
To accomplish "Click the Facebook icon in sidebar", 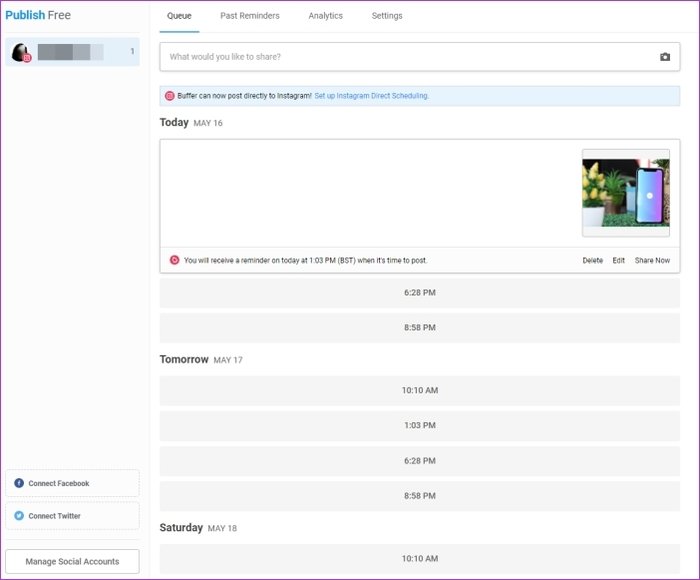I will coord(19,483).
